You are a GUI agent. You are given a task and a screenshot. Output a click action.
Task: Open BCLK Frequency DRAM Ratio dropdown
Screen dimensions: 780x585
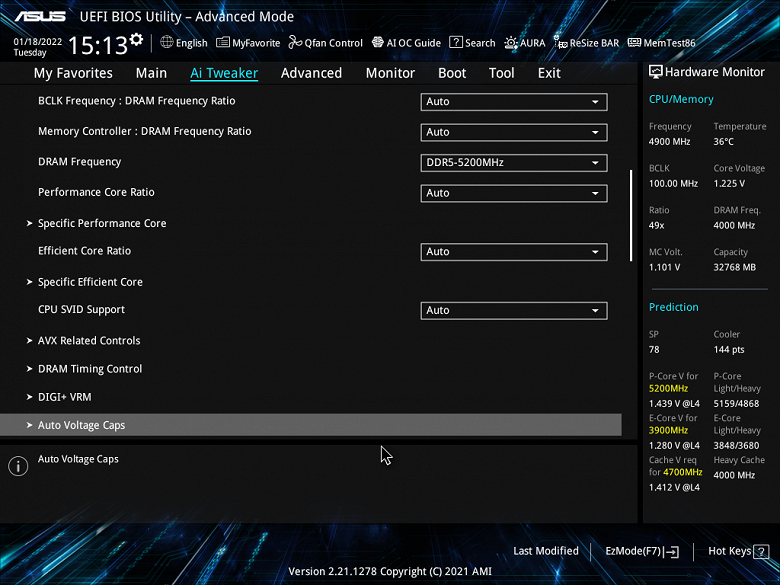[514, 101]
